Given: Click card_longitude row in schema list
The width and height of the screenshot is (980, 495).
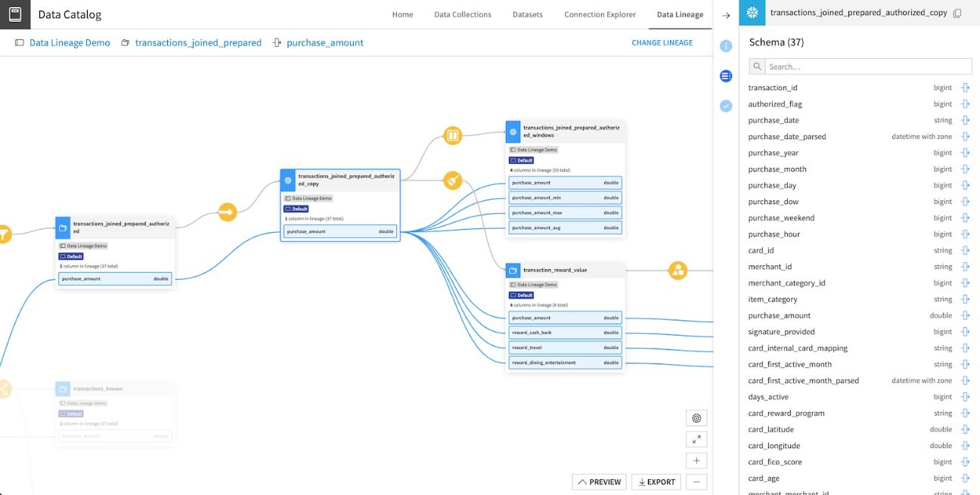Looking at the screenshot, I should [859, 446].
